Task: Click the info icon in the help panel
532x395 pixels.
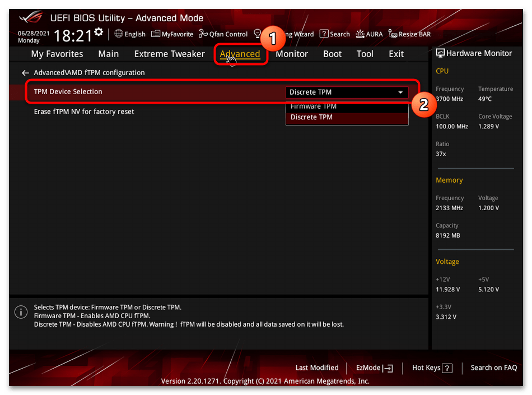Action: (x=21, y=312)
